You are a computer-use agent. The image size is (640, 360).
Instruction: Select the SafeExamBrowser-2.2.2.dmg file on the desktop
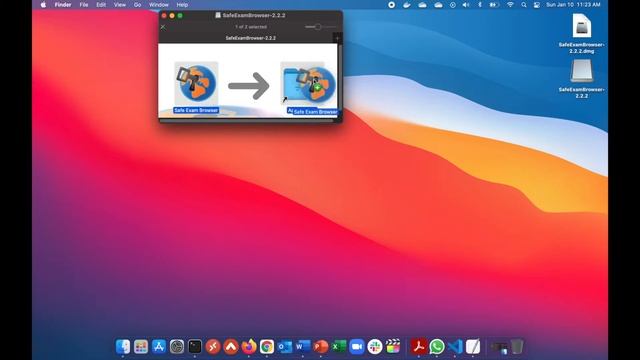click(581, 33)
